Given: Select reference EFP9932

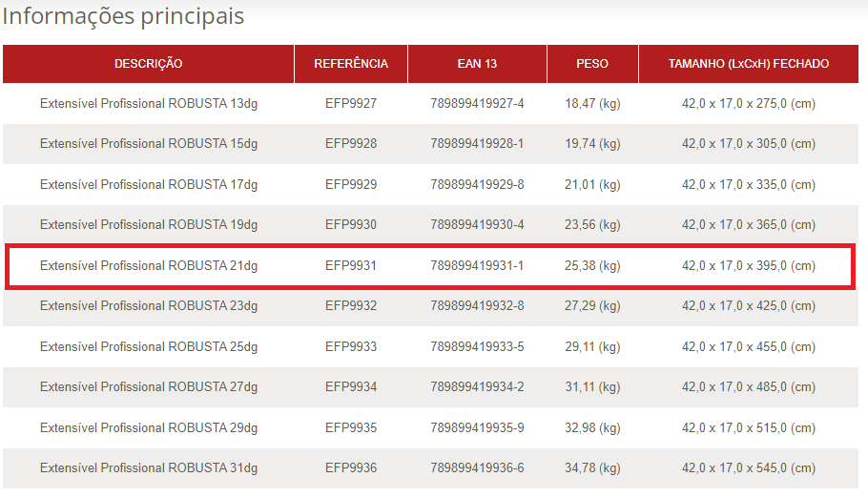Looking at the screenshot, I should point(351,306).
